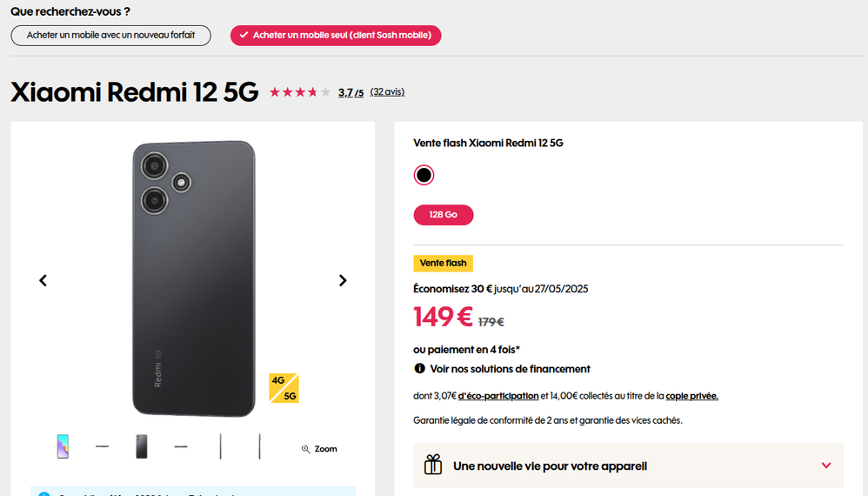Open the 'copie privée' link

click(x=691, y=396)
